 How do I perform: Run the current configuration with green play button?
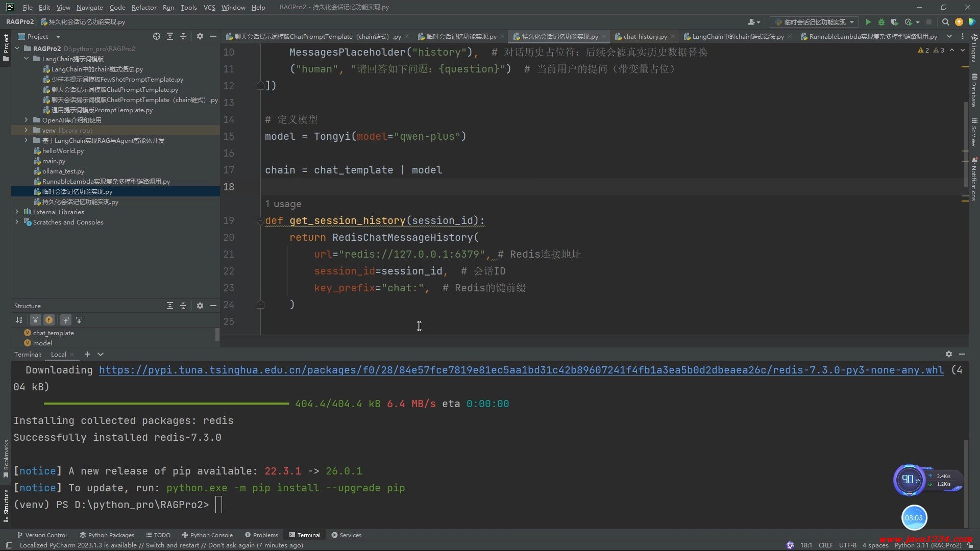pyautogui.click(x=868, y=22)
